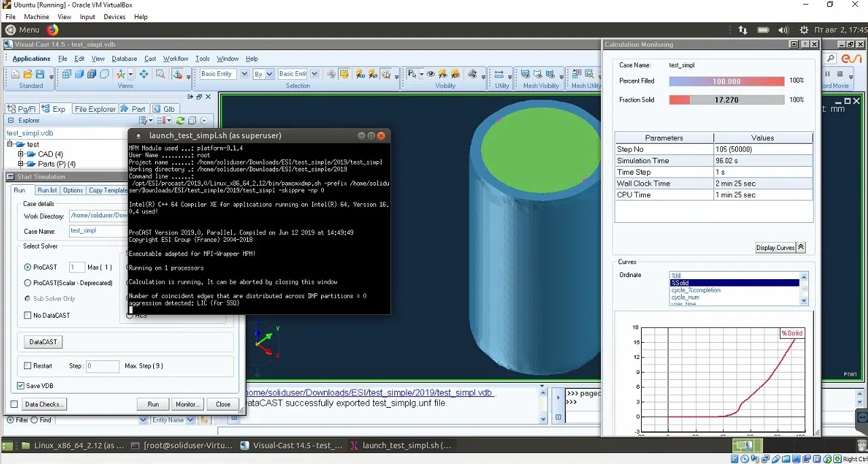Tick the Restart checkbox

[28, 366]
